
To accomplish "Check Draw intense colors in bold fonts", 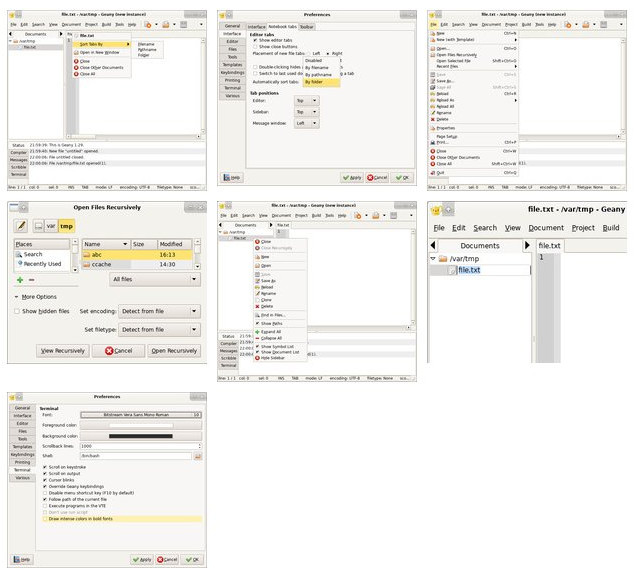I will (x=44, y=519).
